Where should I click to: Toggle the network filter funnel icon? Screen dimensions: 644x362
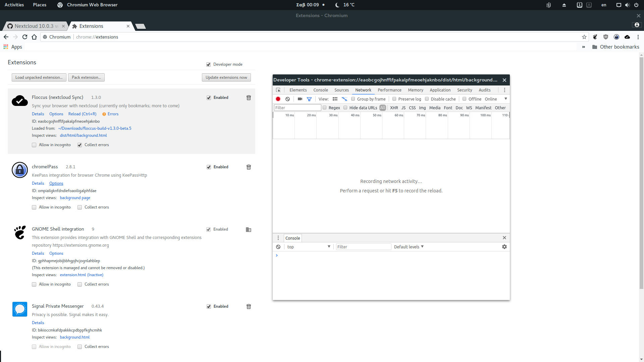tap(309, 99)
